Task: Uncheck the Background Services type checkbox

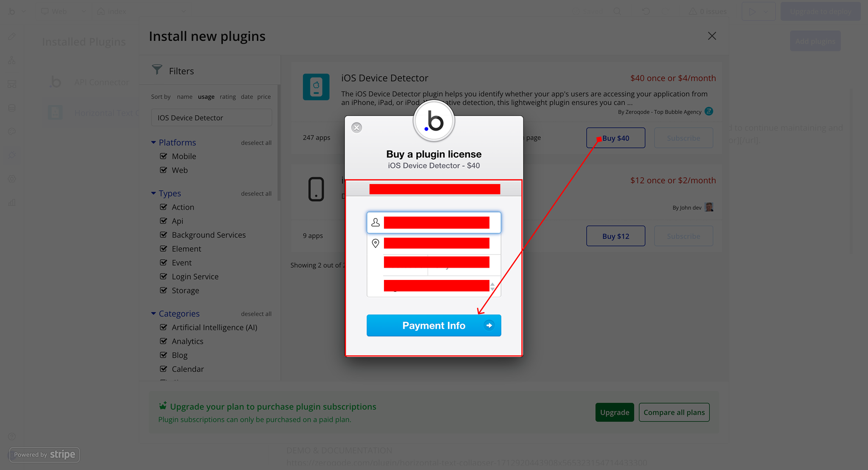Action: [x=164, y=235]
